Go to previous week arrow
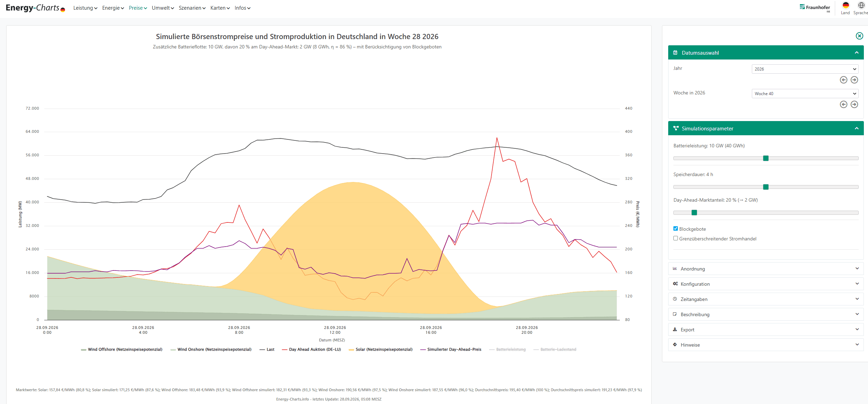The height and width of the screenshot is (404, 868). (843, 104)
